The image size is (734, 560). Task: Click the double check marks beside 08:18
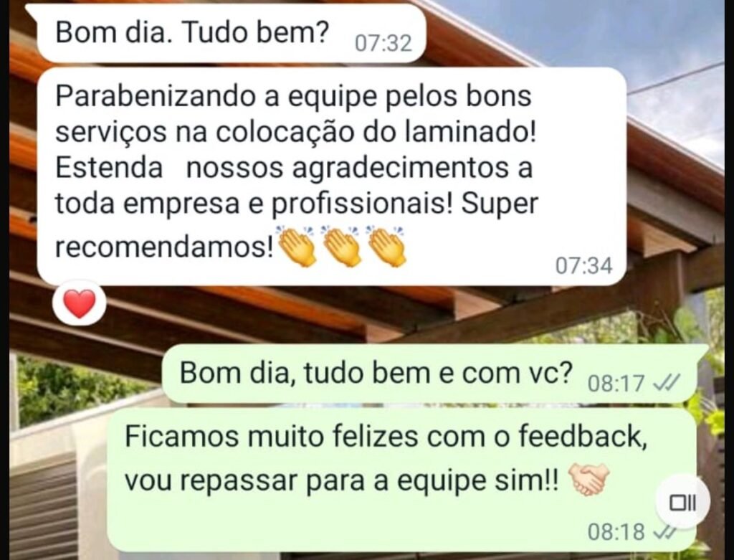664,533
